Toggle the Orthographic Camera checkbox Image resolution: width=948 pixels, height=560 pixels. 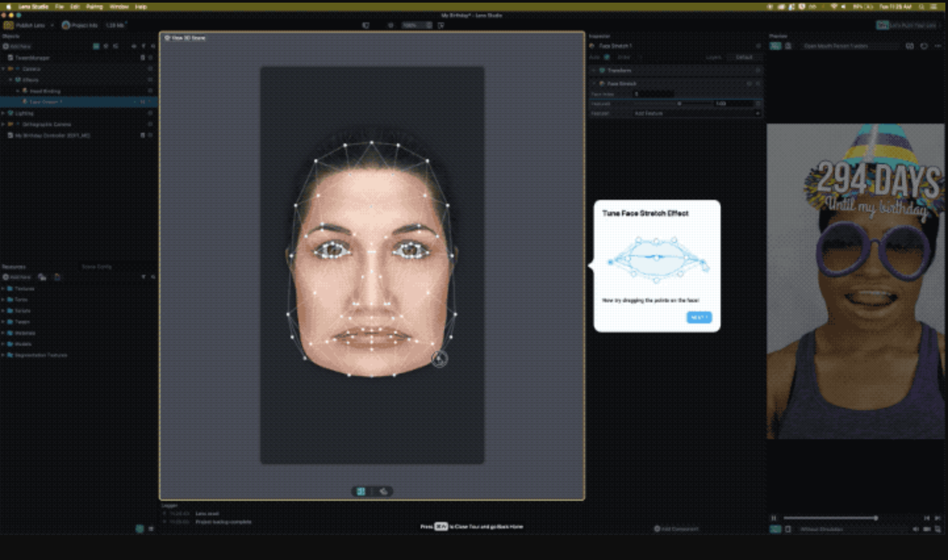pyautogui.click(x=151, y=124)
